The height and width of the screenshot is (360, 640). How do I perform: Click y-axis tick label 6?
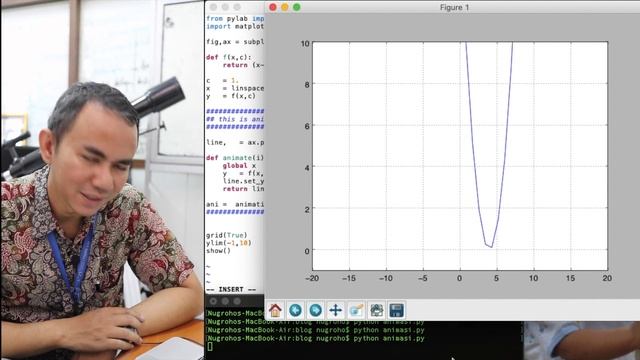[307, 127]
